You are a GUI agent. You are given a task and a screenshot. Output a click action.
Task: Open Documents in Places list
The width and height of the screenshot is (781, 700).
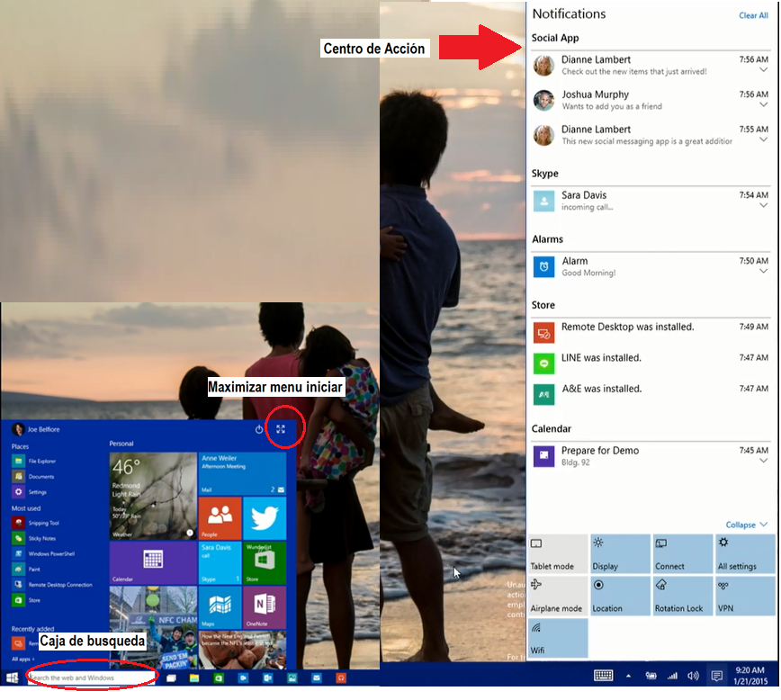(x=33, y=476)
